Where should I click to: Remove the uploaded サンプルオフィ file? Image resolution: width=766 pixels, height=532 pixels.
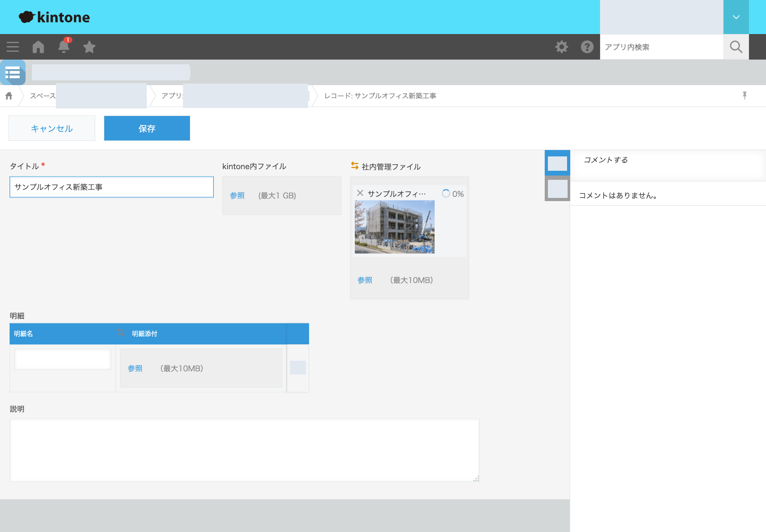[360, 193]
